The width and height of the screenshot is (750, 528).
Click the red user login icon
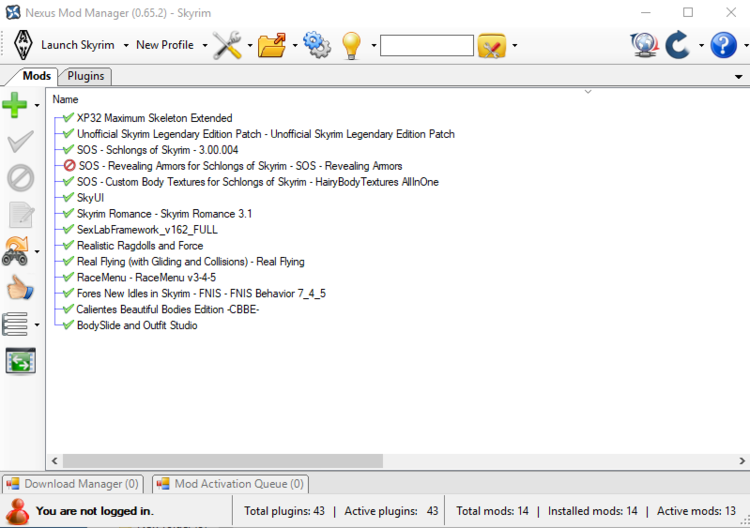click(x=18, y=511)
